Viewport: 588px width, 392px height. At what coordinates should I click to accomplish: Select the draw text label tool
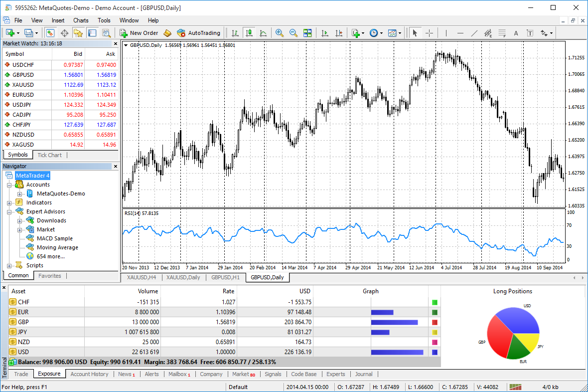coord(516,33)
